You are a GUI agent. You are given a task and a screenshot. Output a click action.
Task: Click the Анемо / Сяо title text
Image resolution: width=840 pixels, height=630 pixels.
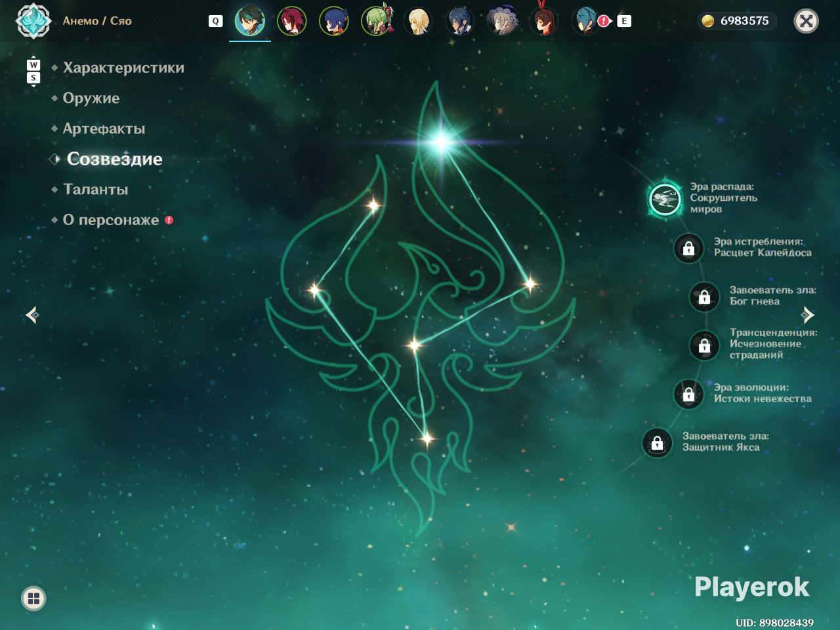point(97,21)
